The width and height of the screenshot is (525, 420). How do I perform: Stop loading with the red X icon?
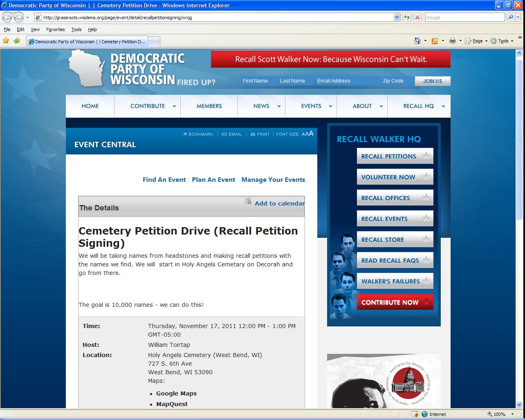point(417,18)
